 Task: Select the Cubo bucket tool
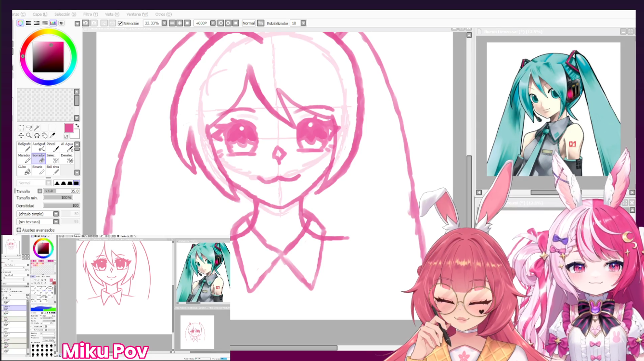point(25,170)
